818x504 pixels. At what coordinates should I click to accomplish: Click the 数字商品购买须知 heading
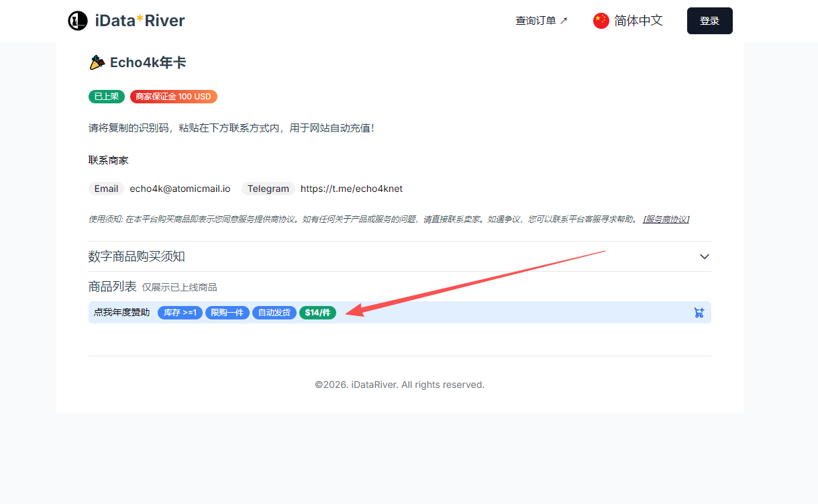(137, 256)
